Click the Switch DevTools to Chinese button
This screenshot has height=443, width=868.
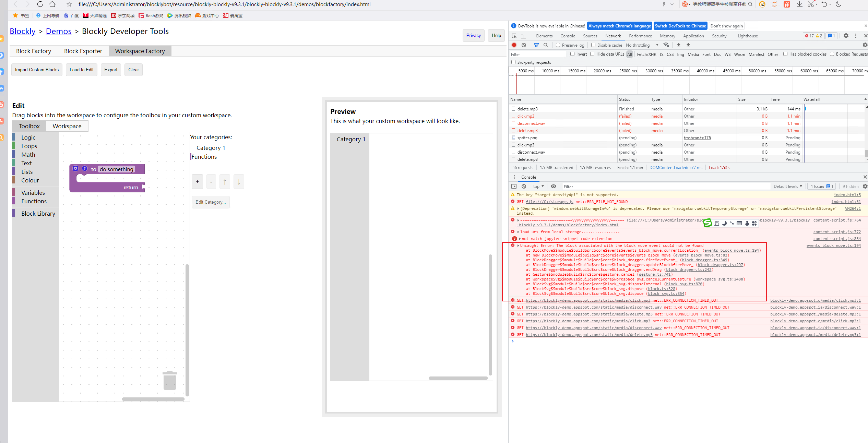pyautogui.click(x=680, y=26)
